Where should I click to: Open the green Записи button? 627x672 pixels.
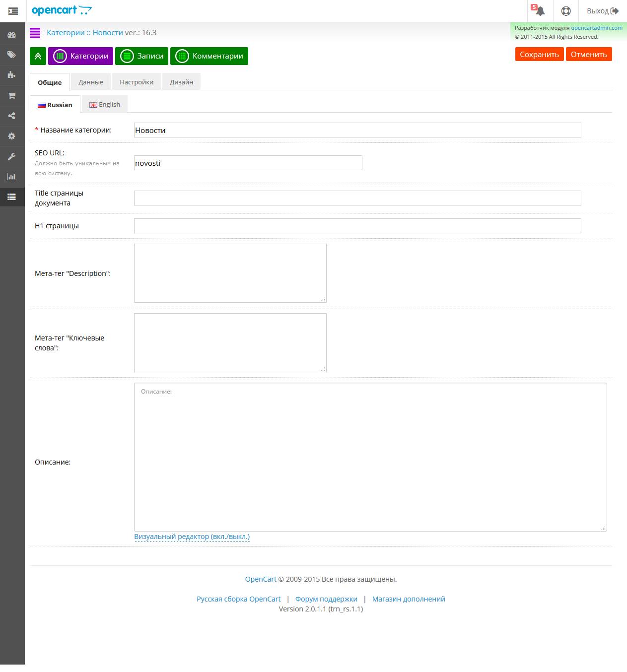(142, 56)
